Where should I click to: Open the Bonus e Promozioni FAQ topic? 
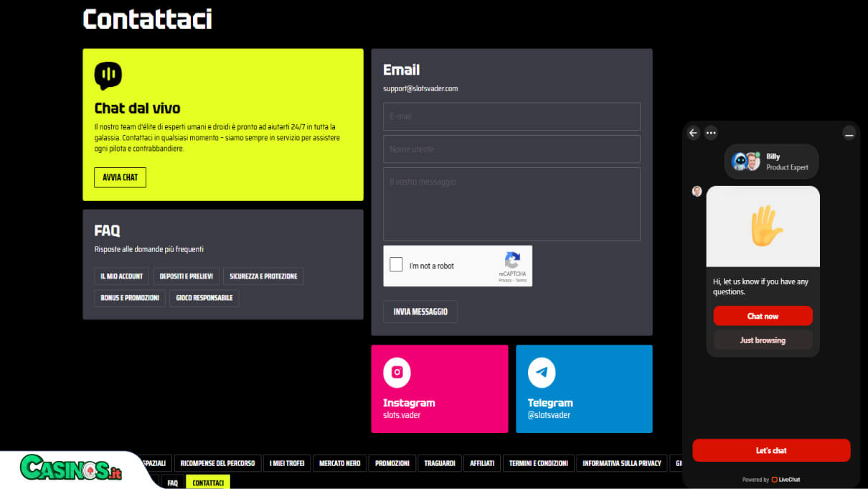click(x=130, y=298)
